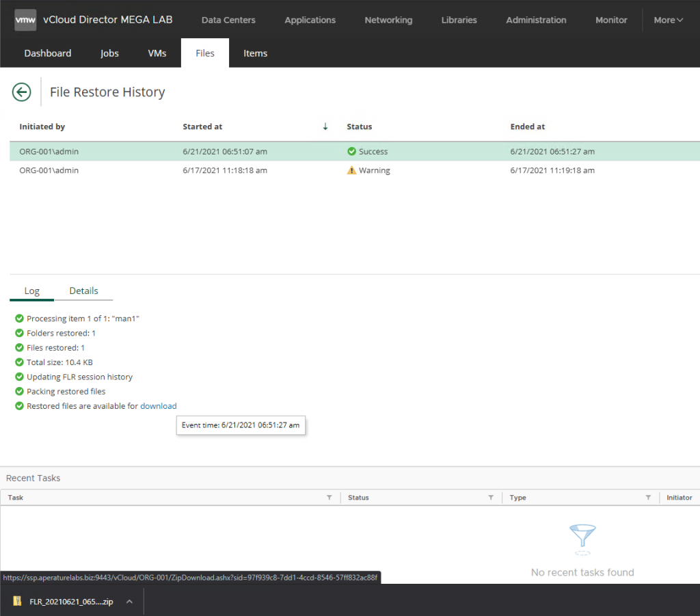Screen dimensions: 700x616
Task: Click the green Success status icon
Action: click(352, 151)
